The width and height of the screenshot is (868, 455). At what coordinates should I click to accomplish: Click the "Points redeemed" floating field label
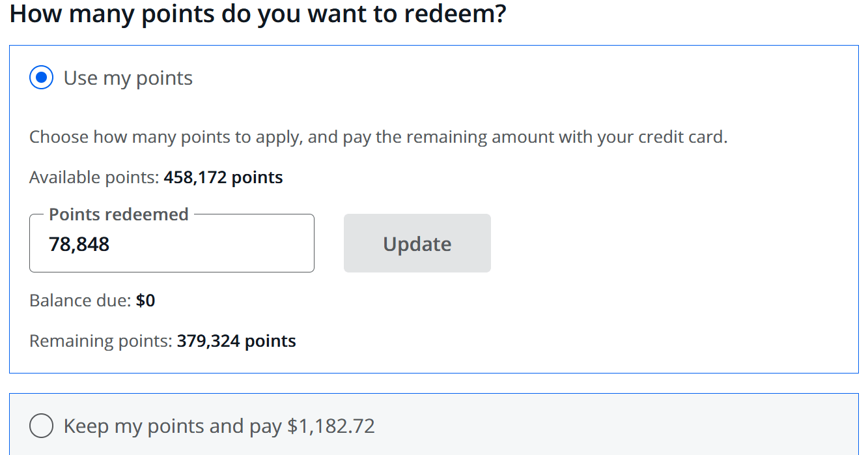[119, 214]
